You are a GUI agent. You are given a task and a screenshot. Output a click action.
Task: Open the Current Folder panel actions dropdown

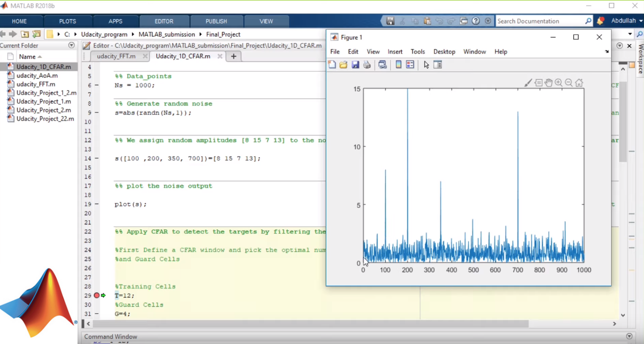click(x=72, y=46)
